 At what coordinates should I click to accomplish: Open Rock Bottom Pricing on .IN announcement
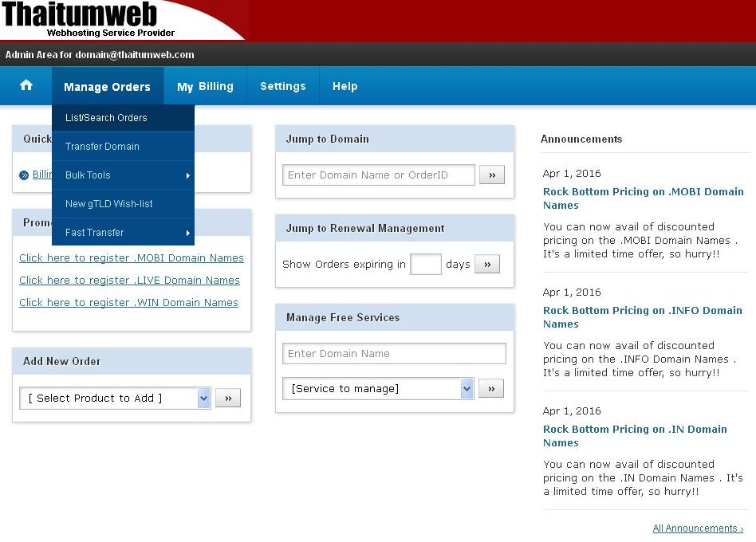pyautogui.click(x=635, y=435)
